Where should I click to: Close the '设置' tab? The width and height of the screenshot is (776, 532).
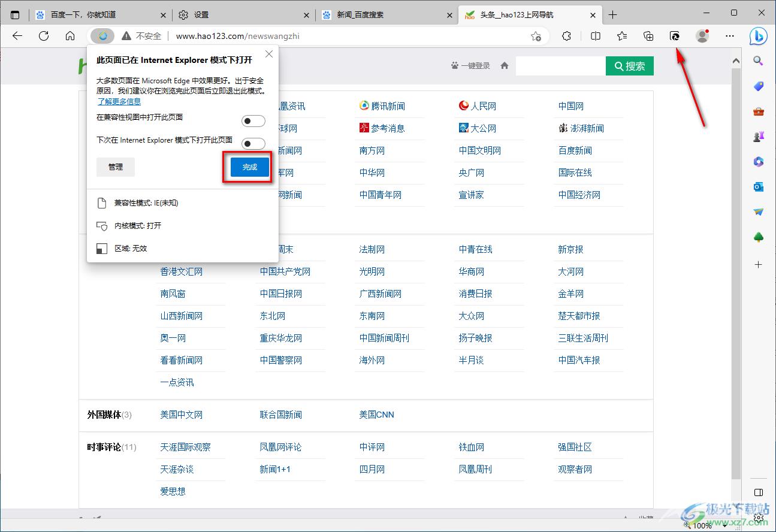[307, 15]
